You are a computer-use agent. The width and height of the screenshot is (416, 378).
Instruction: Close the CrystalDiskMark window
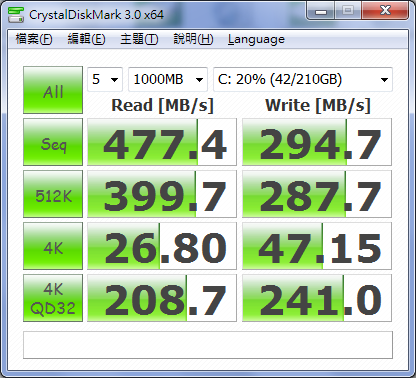[x=385, y=11]
